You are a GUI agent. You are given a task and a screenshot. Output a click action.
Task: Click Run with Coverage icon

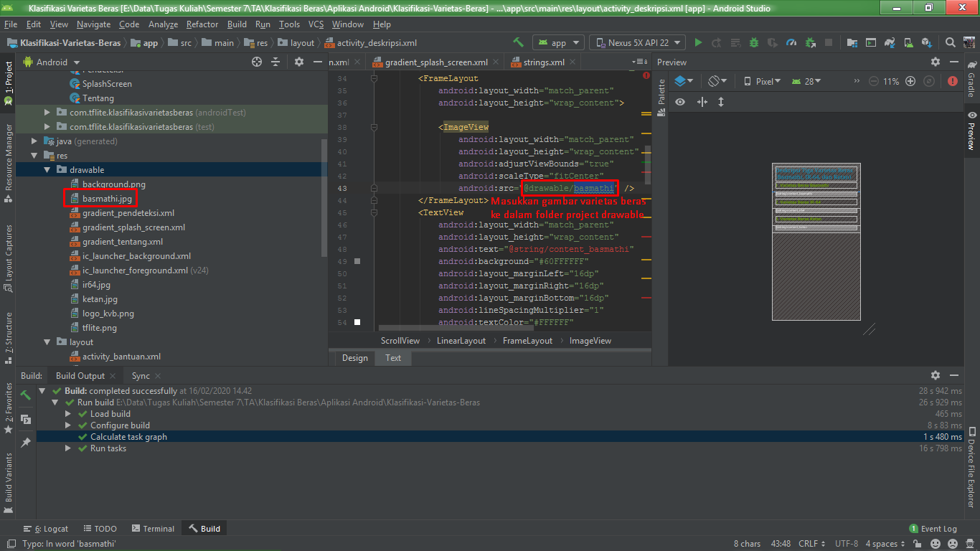tap(773, 42)
